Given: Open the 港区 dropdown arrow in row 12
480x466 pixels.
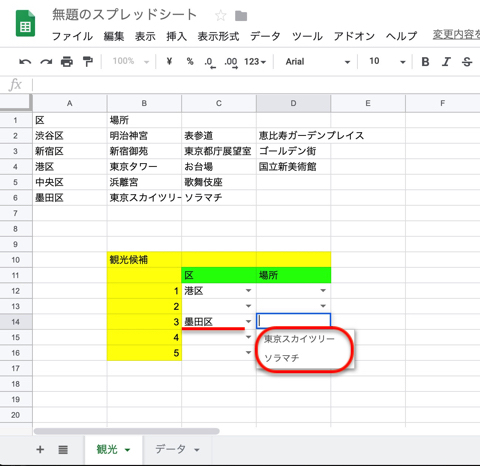Looking at the screenshot, I should (x=248, y=291).
